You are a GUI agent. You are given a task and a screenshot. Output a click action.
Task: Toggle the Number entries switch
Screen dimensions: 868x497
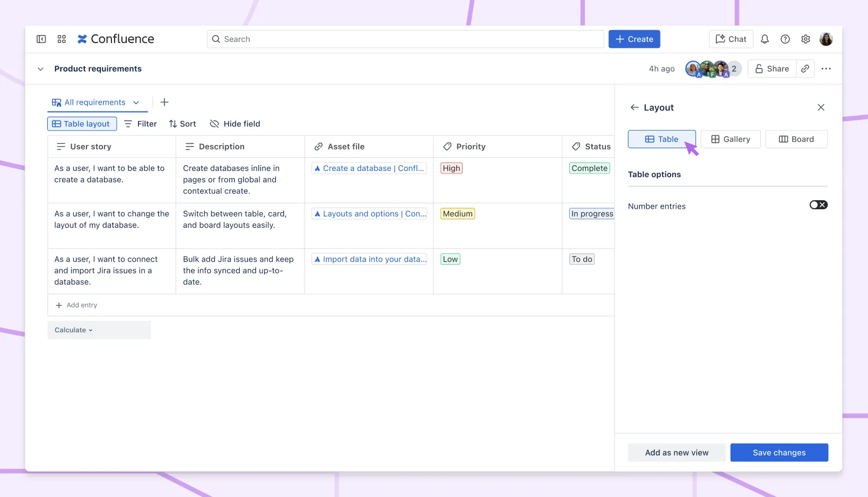(x=818, y=205)
